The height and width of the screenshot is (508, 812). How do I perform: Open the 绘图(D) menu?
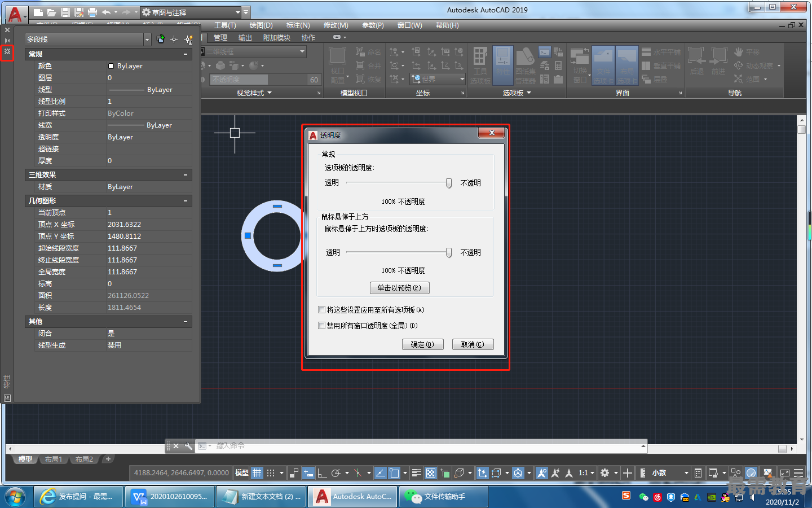(261, 25)
